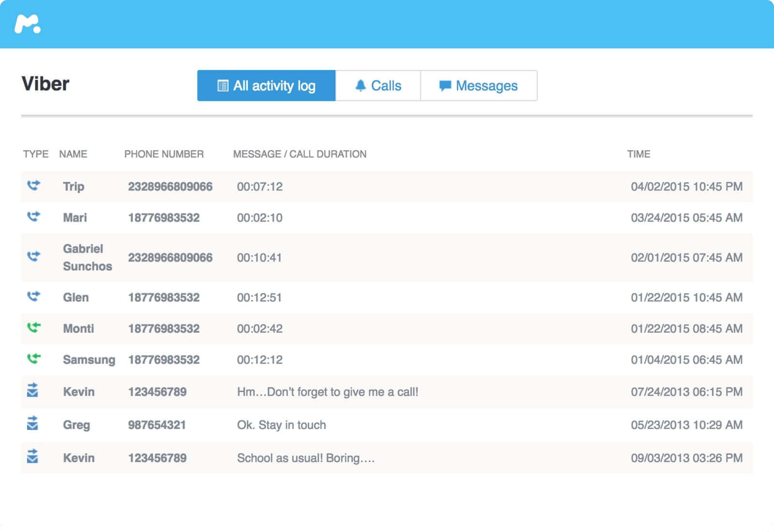The width and height of the screenshot is (774, 532).
Task: Click the TYPE column header
Action: [36, 154]
